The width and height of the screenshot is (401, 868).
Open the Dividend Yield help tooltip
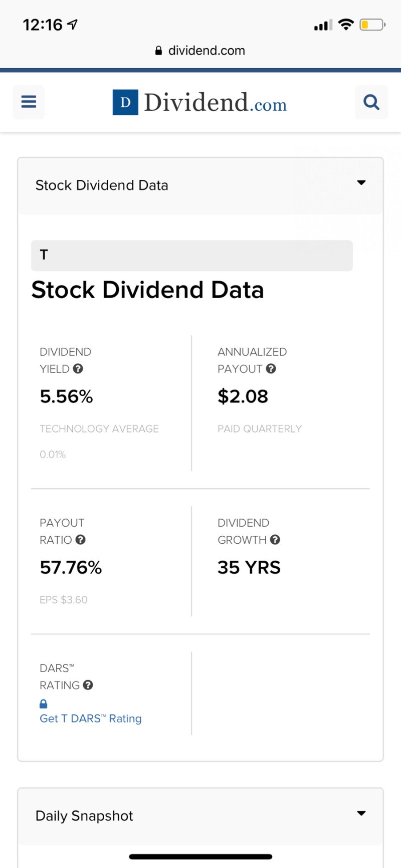pos(78,369)
